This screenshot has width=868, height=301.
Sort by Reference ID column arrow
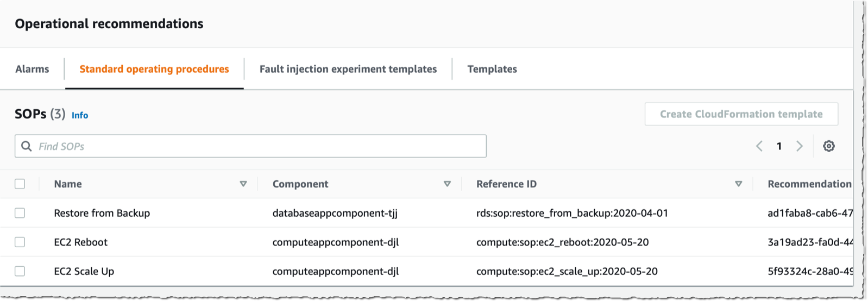pyautogui.click(x=738, y=184)
